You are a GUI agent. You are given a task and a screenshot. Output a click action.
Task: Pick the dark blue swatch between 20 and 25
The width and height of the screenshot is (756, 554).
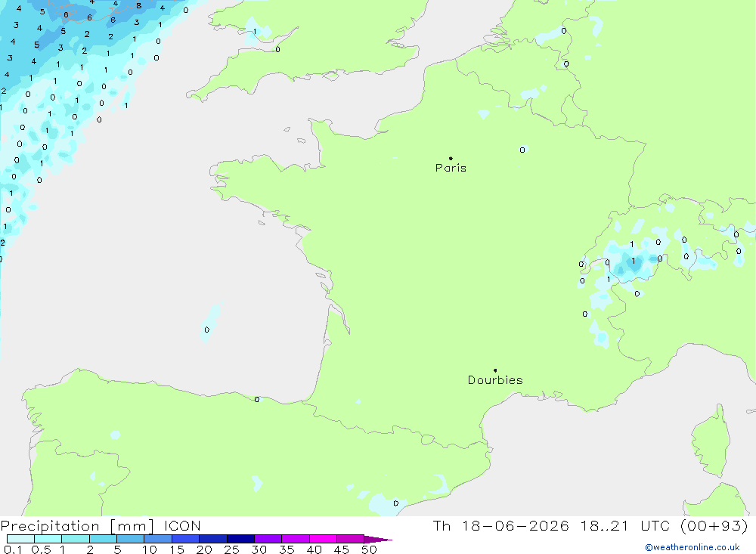(213, 539)
